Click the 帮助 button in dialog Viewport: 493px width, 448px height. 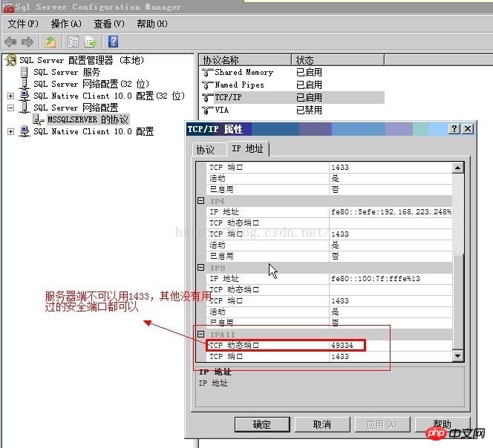point(443,424)
